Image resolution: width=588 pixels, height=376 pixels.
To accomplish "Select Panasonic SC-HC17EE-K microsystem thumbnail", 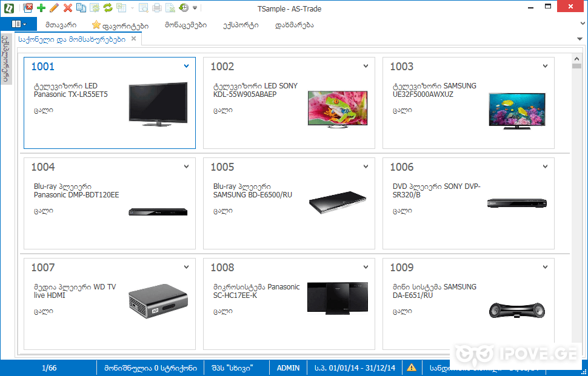I will [x=338, y=298].
